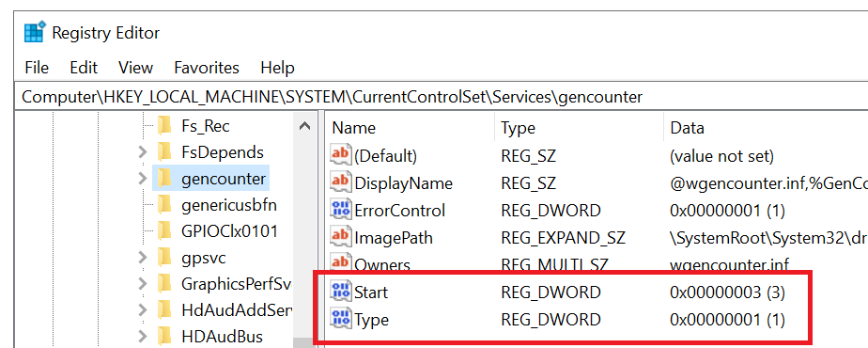868x348 pixels.
Task: Click the Start DWORD value icon
Action: click(340, 291)
